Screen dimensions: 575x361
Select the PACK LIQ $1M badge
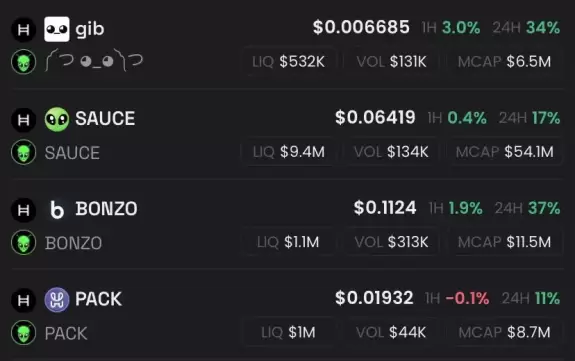[x=289, y=332]
